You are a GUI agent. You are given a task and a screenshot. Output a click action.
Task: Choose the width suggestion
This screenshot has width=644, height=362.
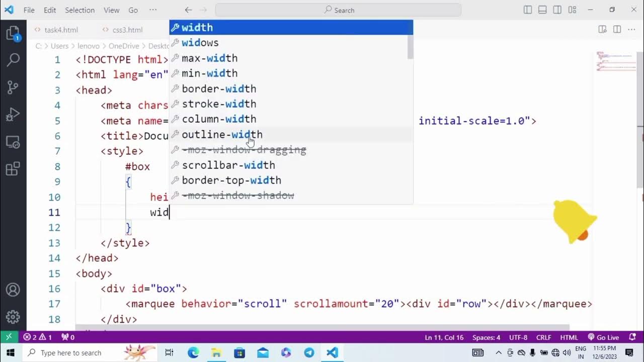tap(291, 28)
